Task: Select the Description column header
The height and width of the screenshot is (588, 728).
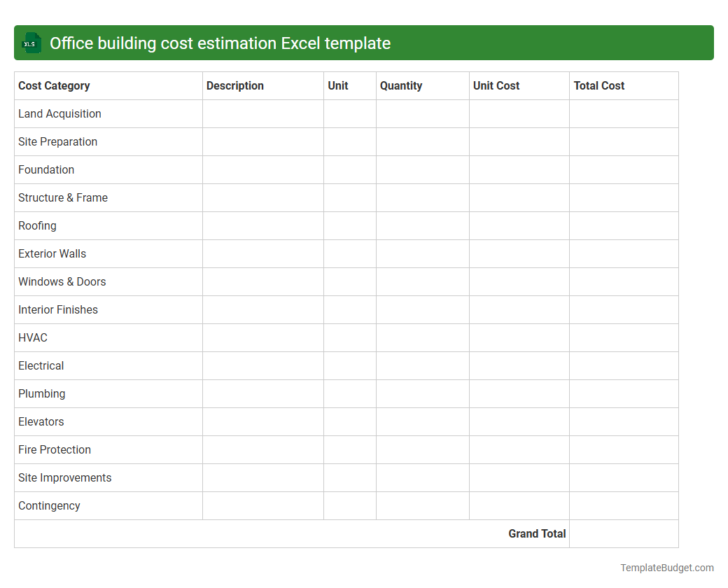Action: tap(235, 85)
